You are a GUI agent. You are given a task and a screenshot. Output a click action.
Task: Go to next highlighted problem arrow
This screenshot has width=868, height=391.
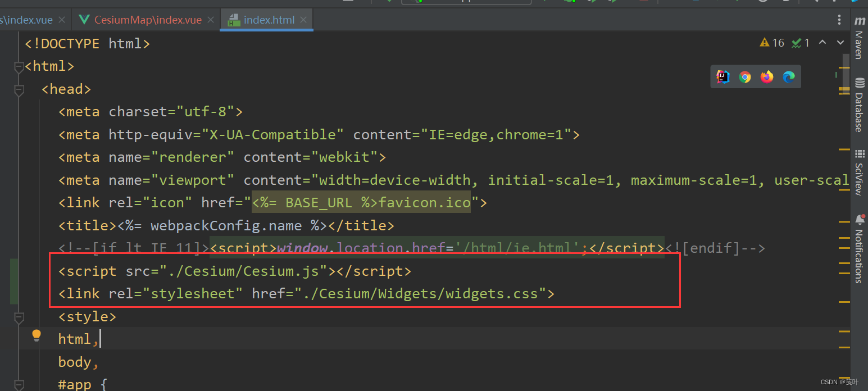(840, 43)
